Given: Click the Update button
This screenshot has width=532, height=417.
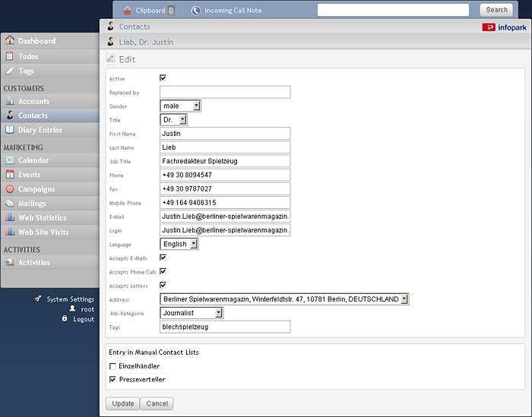Looking at the screenshot, I should (122, 403).
